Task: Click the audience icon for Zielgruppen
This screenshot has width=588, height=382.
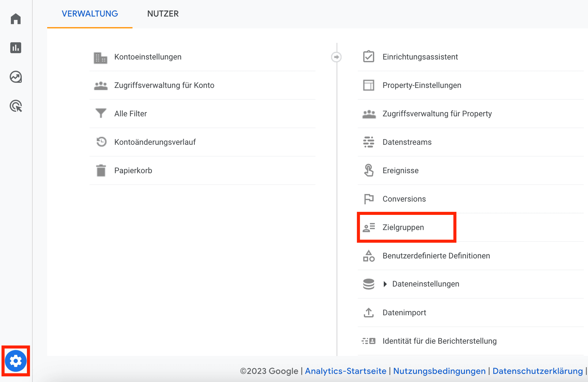Action: click(369, 227)
